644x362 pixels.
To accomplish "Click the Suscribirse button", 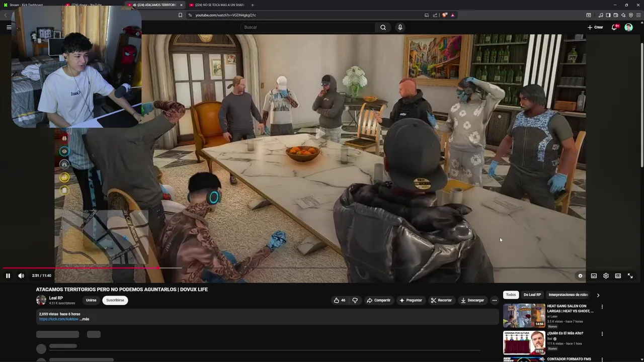I will [115, 300].
